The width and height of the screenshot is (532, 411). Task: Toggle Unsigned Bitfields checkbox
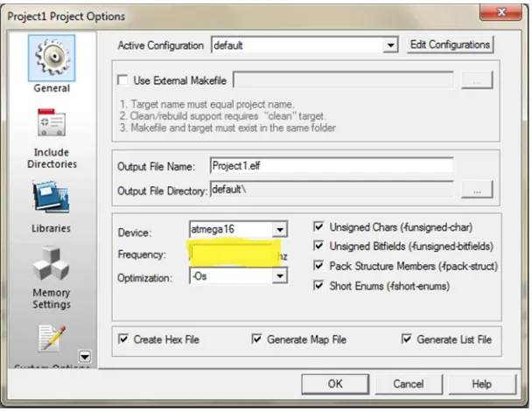click(318, 246)
